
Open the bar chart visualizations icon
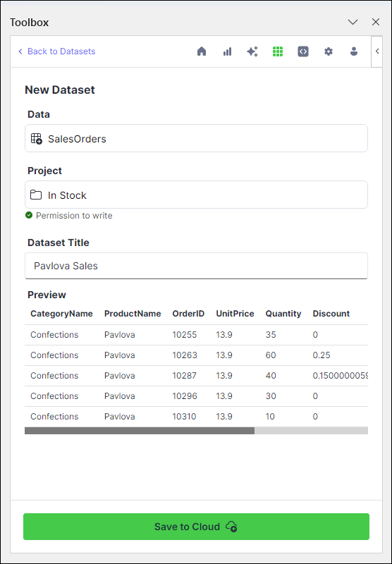point(227,51)
